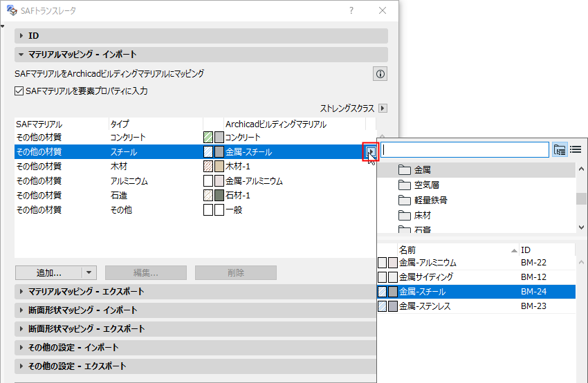Open 床材 folder in picker
The width and height of the screenshot is (588, 383).
click(x=476, y=216)
